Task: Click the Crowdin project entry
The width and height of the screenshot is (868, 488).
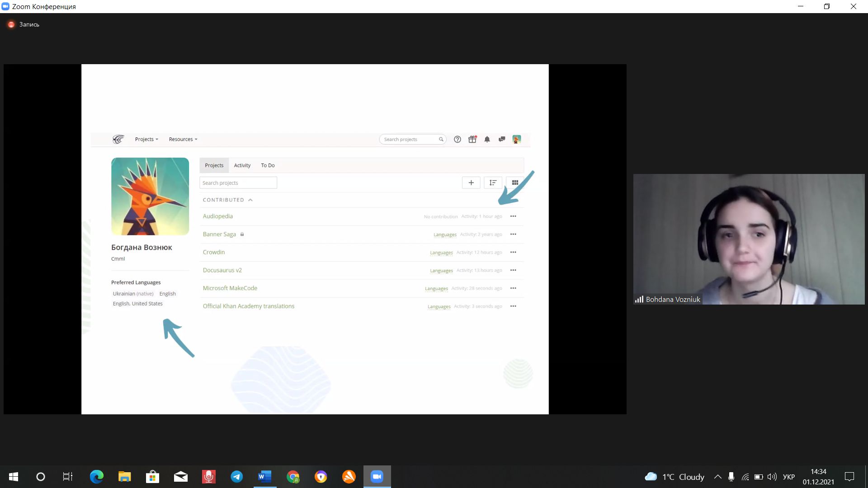Action: pyautogui.click(x=213, y=252)
